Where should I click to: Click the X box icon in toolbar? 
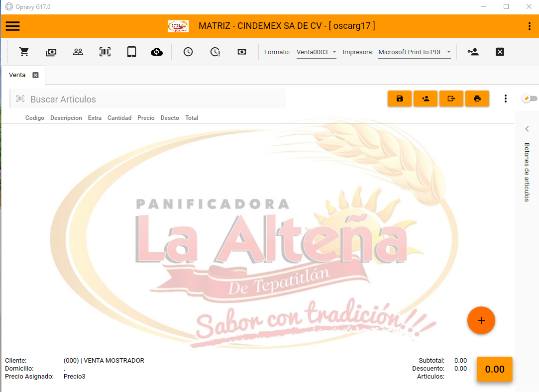coord(500,52)
